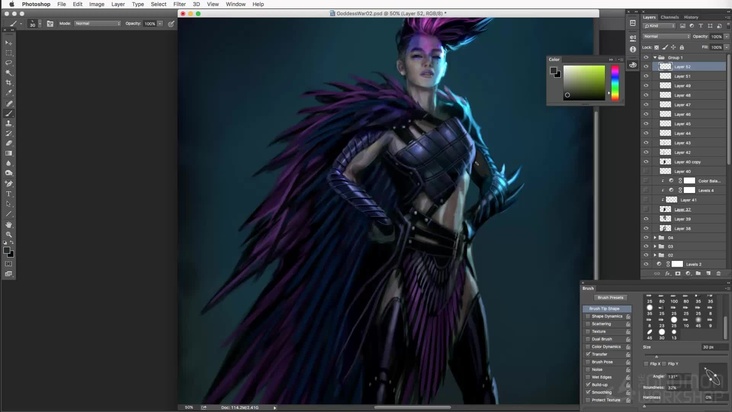Add a layer mask from Layers footer
Viewport: 732px width, 412px height.
coord(677,273)
